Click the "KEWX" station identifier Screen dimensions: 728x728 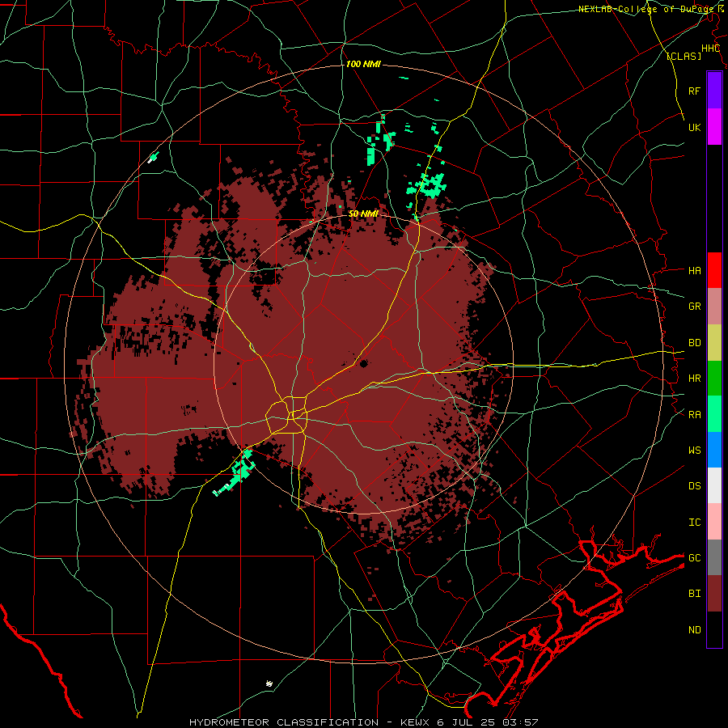point(414,722)
